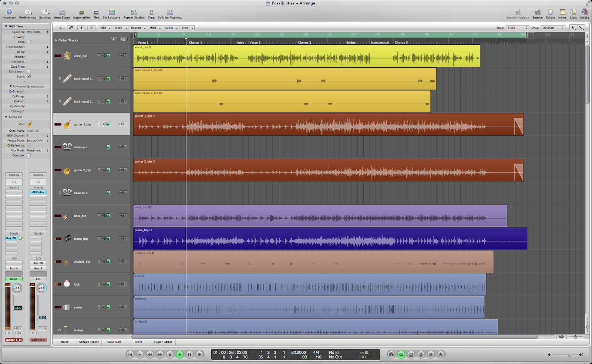Open the MIDI menu in the Arrange window

click(x=152, y=27)
